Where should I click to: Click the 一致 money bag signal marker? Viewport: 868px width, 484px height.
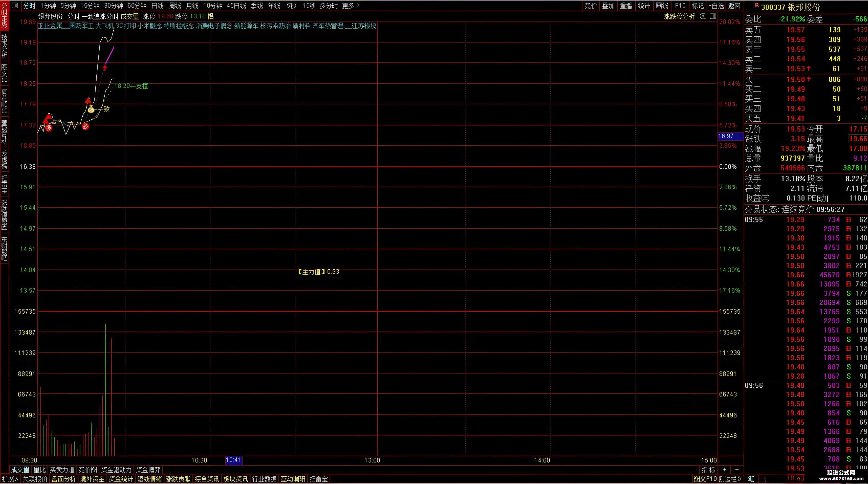(x=91, y=109)
